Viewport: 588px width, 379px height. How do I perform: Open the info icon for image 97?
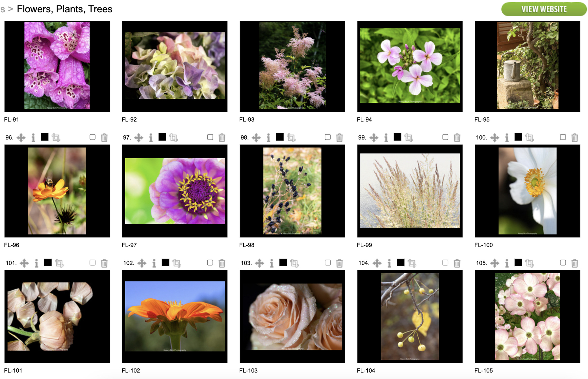pos(151,138)
